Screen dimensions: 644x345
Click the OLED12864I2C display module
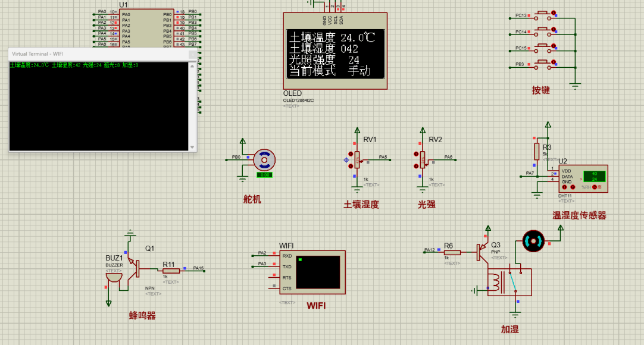tap(334, 51)
